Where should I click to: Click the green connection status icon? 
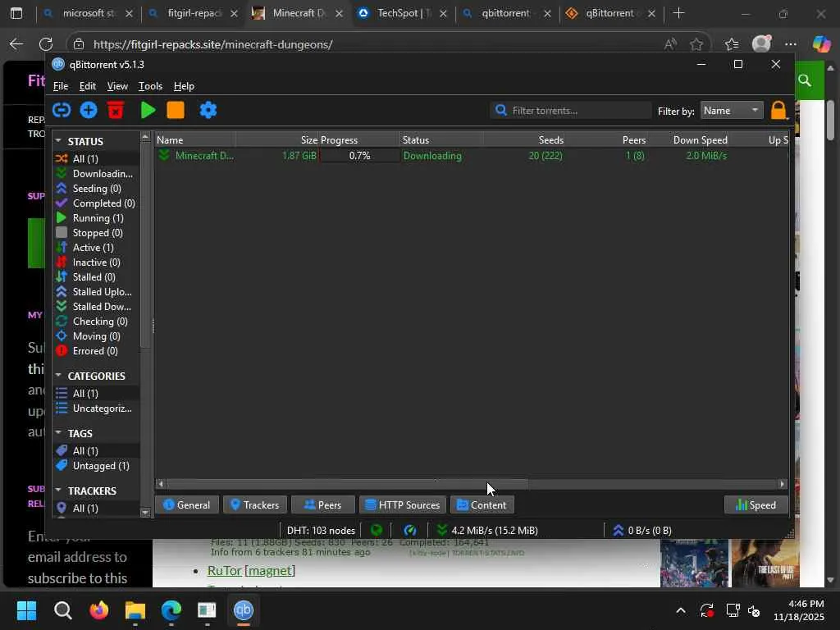tap(377, 531)
